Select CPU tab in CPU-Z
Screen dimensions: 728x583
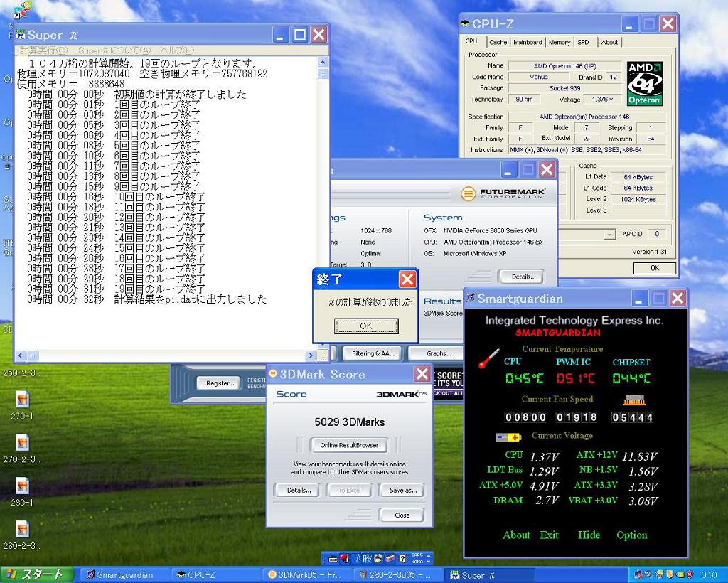click(x=471, y=41)
